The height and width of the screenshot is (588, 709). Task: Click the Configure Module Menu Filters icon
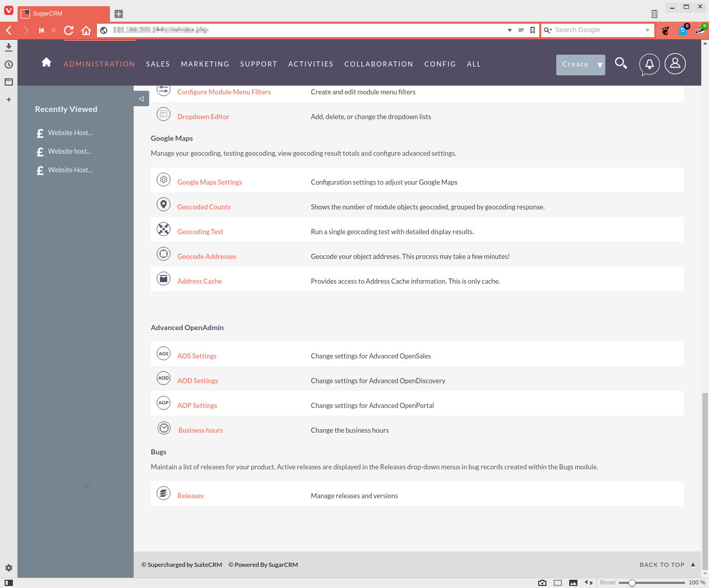[164, 90]
